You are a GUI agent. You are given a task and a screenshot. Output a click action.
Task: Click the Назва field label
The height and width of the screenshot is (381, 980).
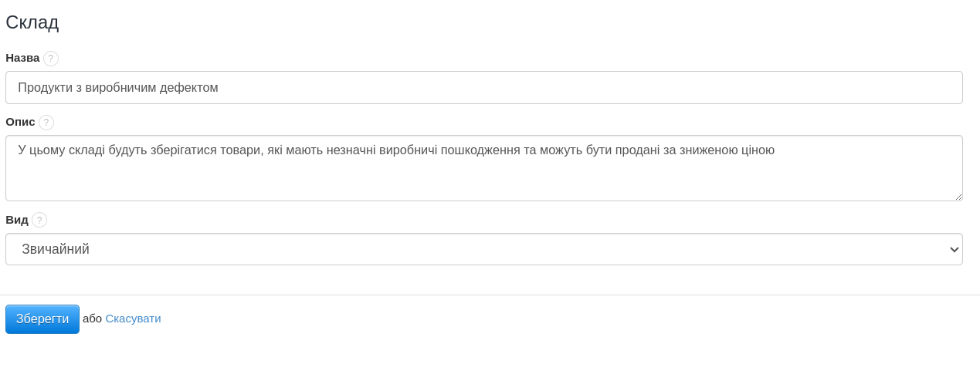coord(22,58)
